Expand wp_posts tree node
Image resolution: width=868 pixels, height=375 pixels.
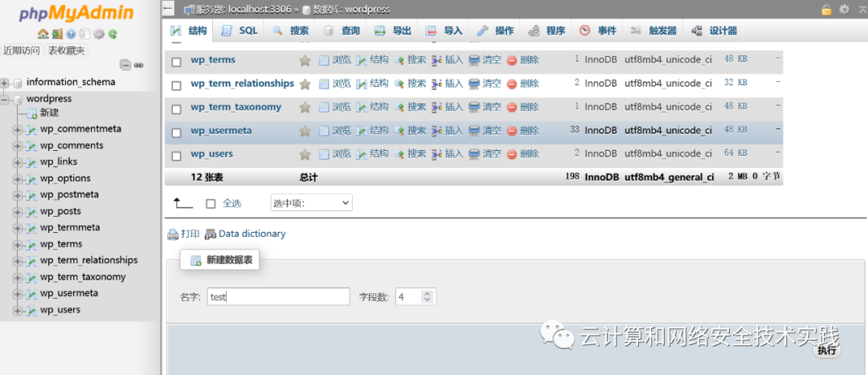tap(18, 212)
